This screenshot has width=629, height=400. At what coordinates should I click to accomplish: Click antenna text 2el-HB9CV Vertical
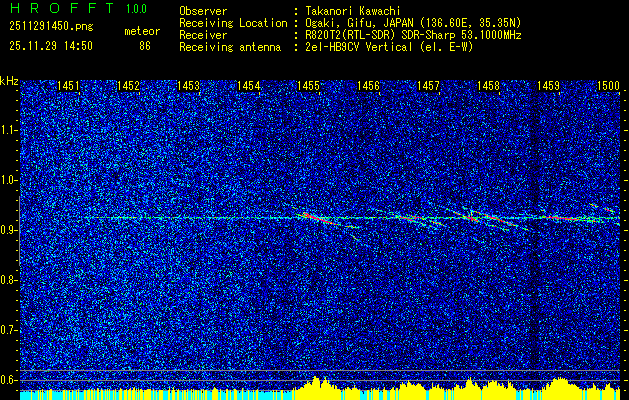tap(359, 47)
